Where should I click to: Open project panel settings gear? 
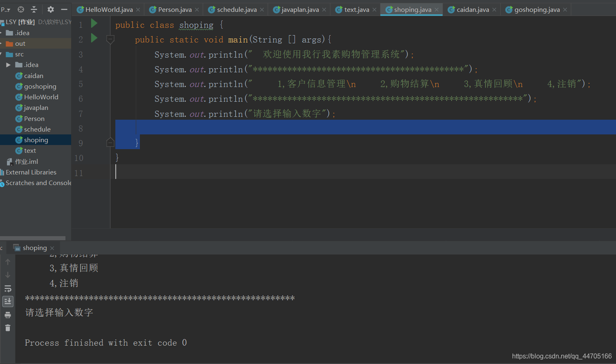(x=50, y=9)
